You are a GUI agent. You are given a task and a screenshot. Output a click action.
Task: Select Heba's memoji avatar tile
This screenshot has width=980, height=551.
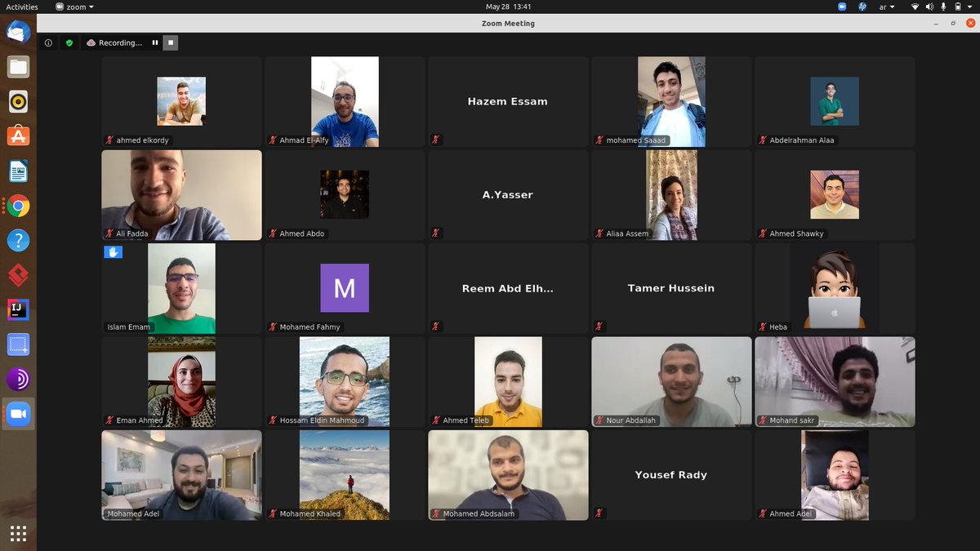click(835, 288)
